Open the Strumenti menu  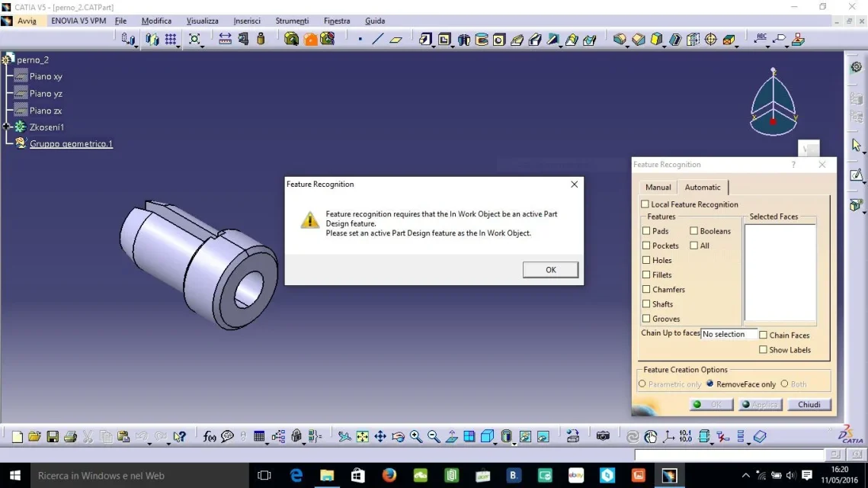[292, 21]
